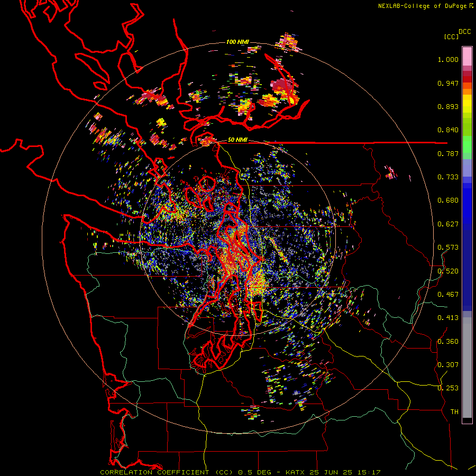Click the 0.947 color scale value
Image resolution: width=476 pixels, height=476 pixels.
click(x=448, y=83)
